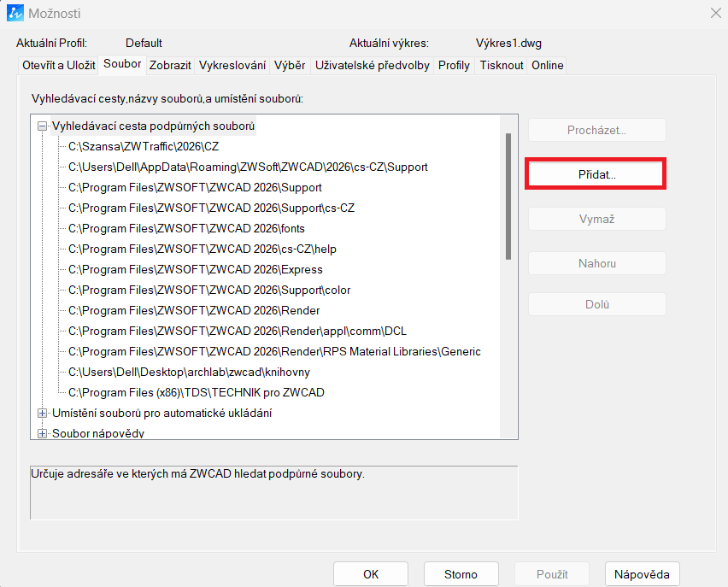Viewport: 728px width, 587px height.
Task: Select the archlab\zwcad\knihovny path
Action: pyautogui.click(x=189, y=372)
